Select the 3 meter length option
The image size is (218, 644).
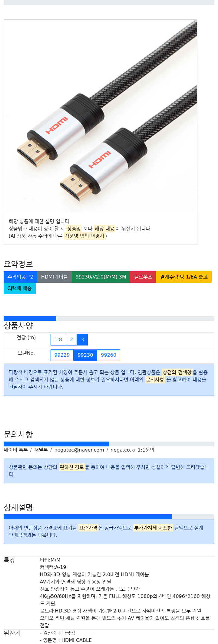tap(82, 340)
